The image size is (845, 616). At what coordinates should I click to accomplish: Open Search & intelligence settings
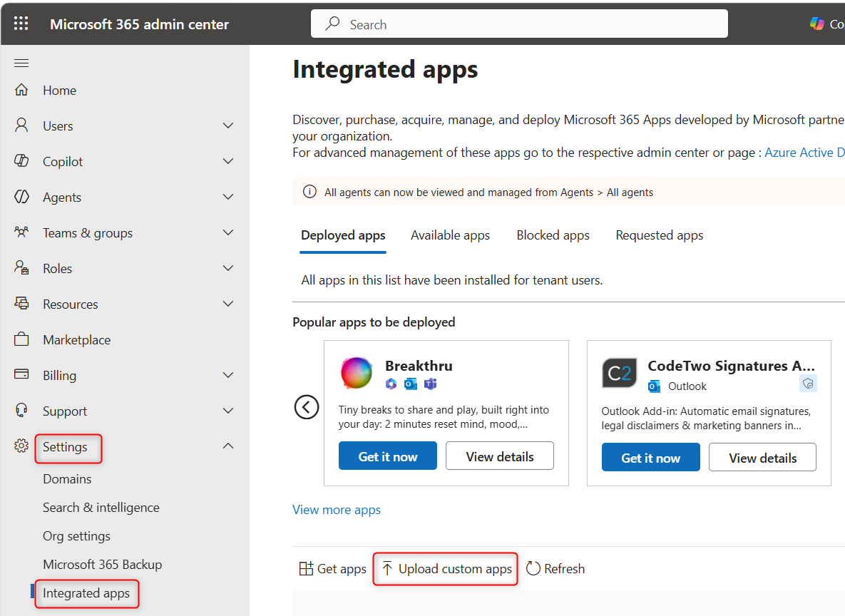click(x=101, y=507)
